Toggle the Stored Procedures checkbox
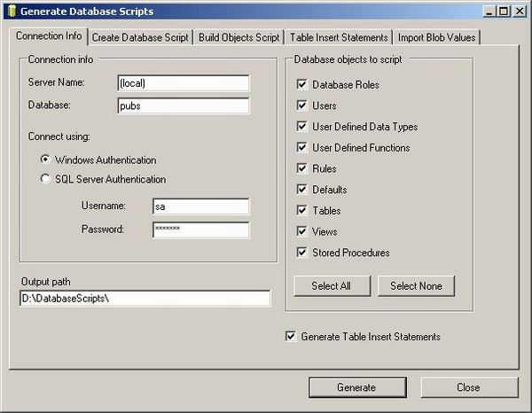The height and width of the screenshot is (413, 532). pos(301,253)
